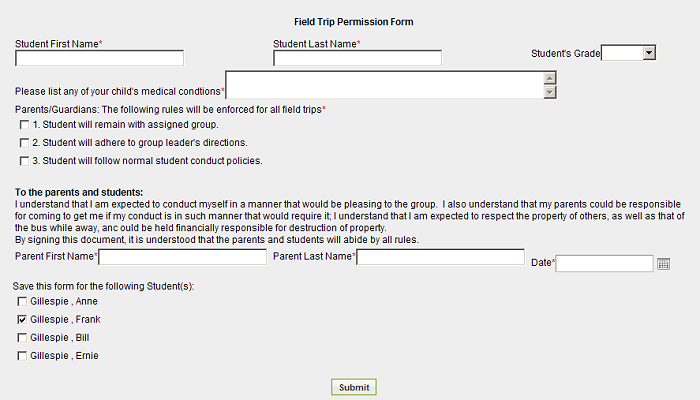Uncheck the Gillespie, Frank checkbox
This screenshot has height=400, width=700.
(22, 320)
